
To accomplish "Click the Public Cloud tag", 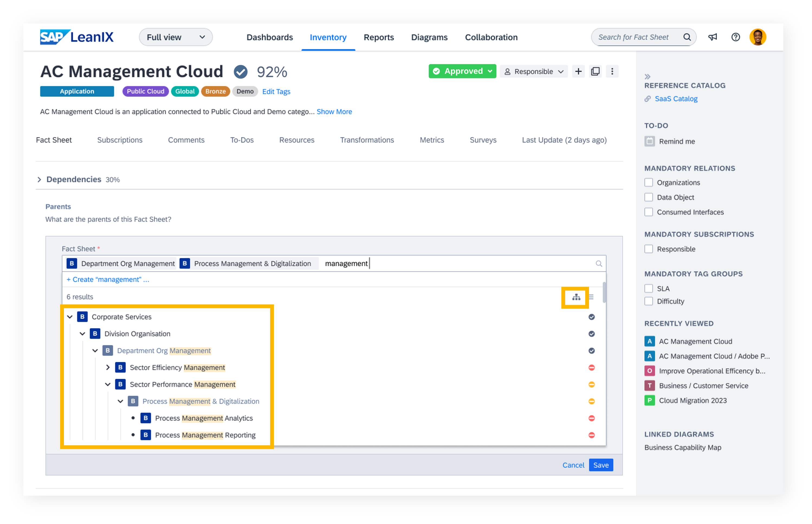I will point(145,92).
